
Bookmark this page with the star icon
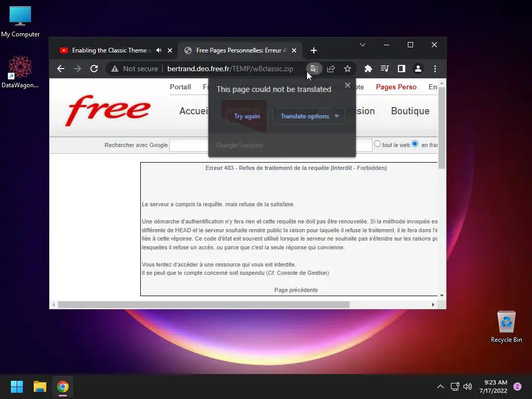(348, 69)
